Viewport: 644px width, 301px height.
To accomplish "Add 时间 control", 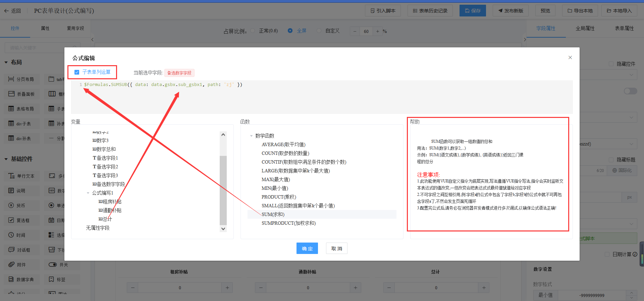I will pos(22,235).
